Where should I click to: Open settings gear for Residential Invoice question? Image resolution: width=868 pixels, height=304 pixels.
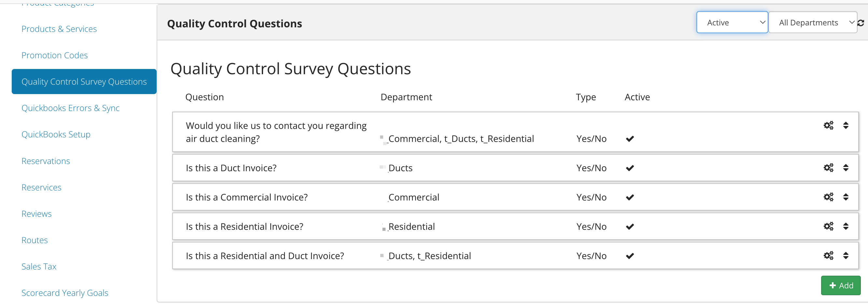(828, 226)
